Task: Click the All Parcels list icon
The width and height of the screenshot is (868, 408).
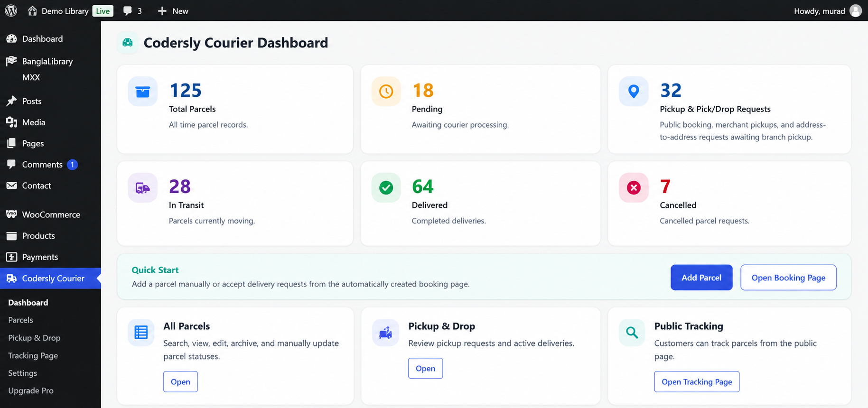Action: click(141, 332)
